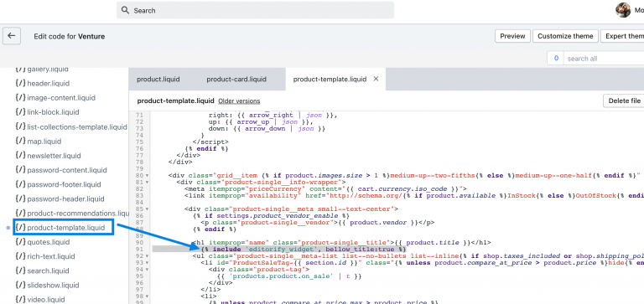The height and width of the screenshot is (304, 644).
Task: Open password-footer.liquid file
Action: coord(64,184)
